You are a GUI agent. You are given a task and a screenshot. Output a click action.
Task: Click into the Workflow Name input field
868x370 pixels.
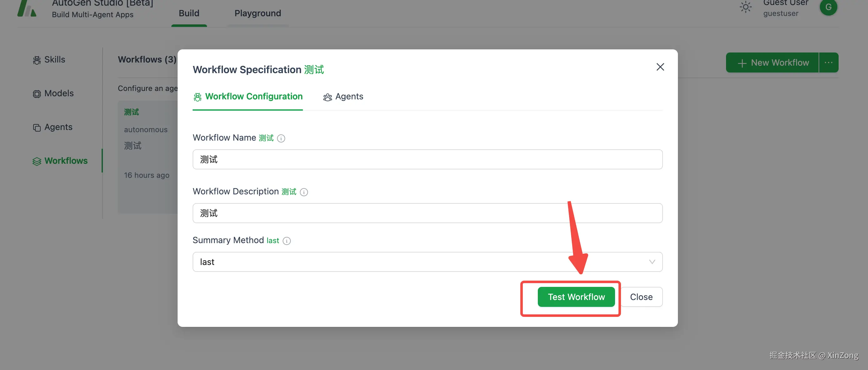(427, 160)
